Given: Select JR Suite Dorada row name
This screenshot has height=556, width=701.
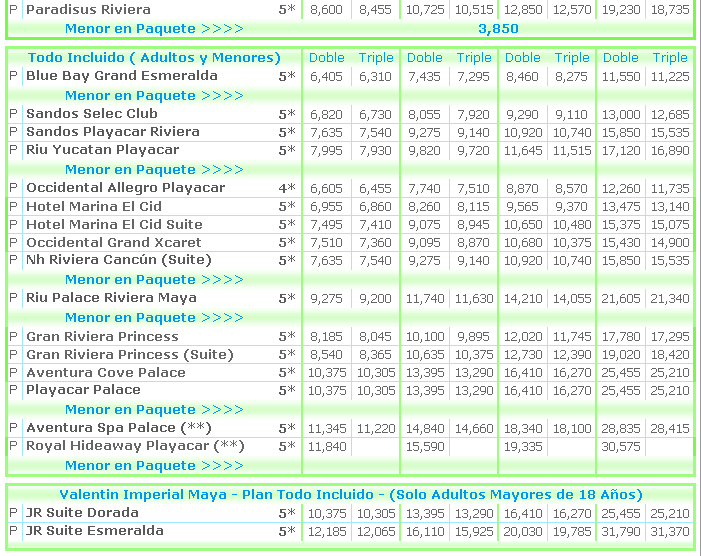Looking at the screenshot, I should (x=82, y=513).
